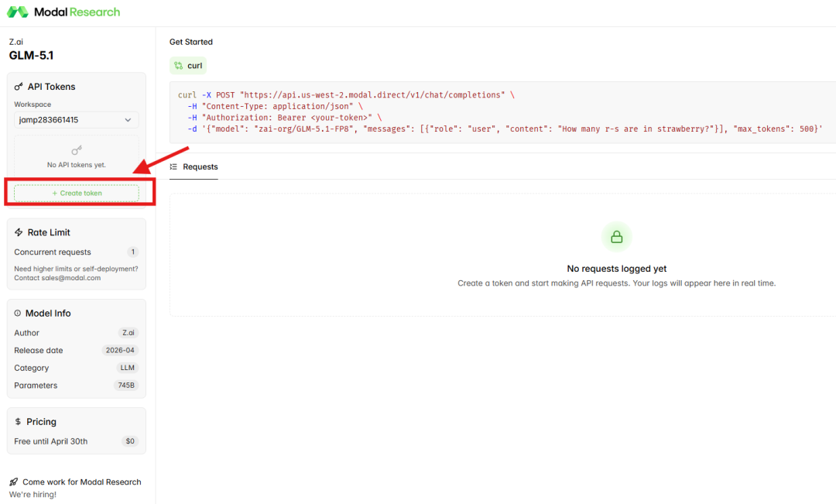Click the Parameters value badge 745B

pos(126,385)
